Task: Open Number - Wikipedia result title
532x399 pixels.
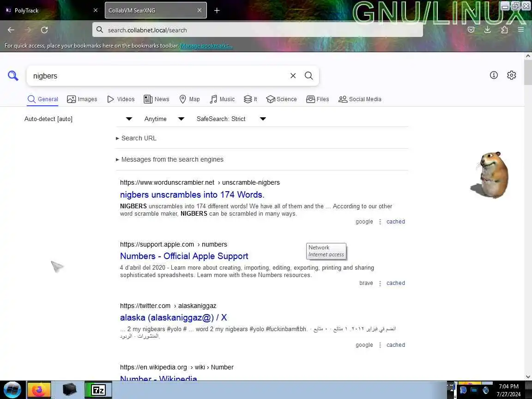Action: pyautogui.click(x=158, y=377)
